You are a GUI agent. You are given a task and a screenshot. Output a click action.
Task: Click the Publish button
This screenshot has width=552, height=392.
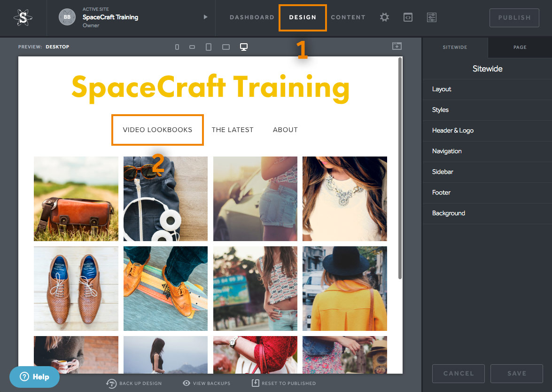pyautogui.click(x=514, y=17)
